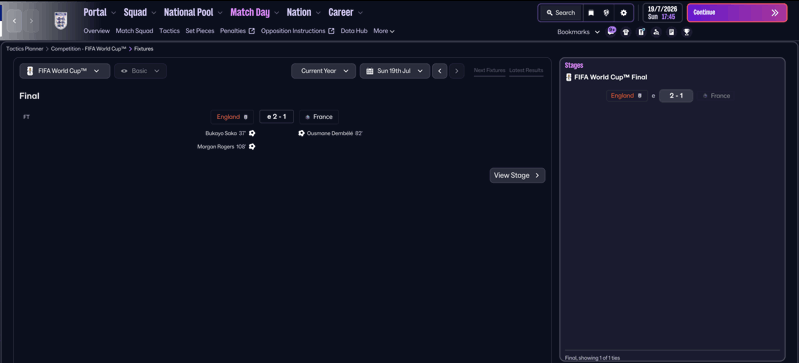Open the scouting bookmark icon beside tactics board

pos(656,32)
